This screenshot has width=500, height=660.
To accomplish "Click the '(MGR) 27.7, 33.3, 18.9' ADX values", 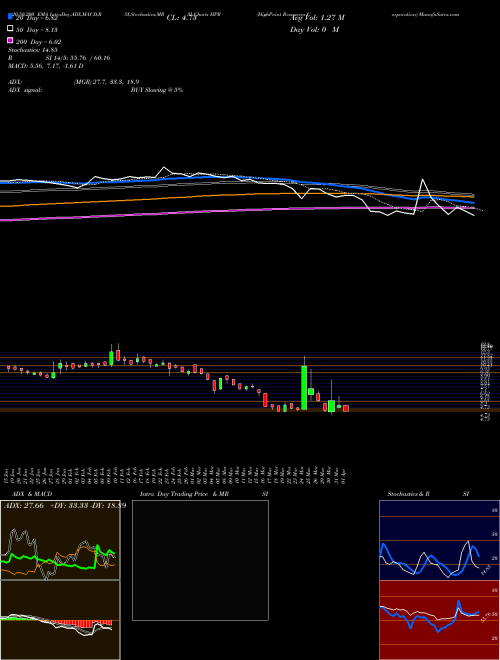I will (x=106, y=82).
